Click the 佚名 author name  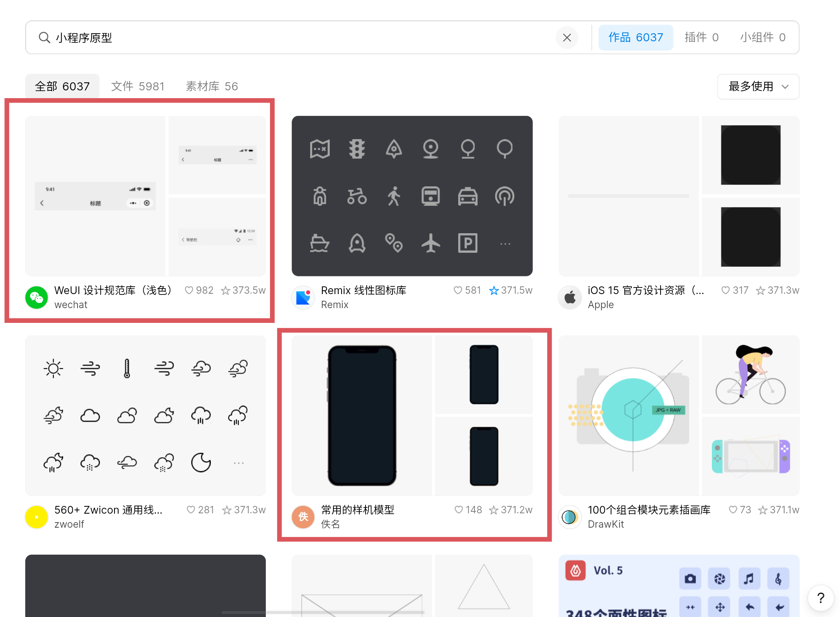tap(330, 524)
